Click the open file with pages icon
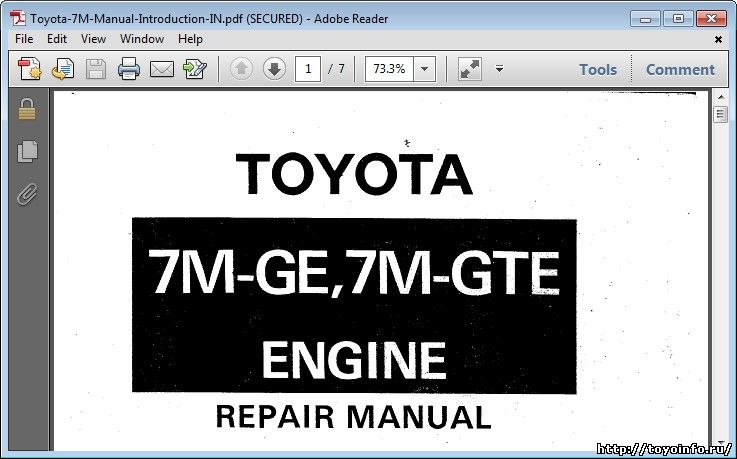 click(63, 69)
